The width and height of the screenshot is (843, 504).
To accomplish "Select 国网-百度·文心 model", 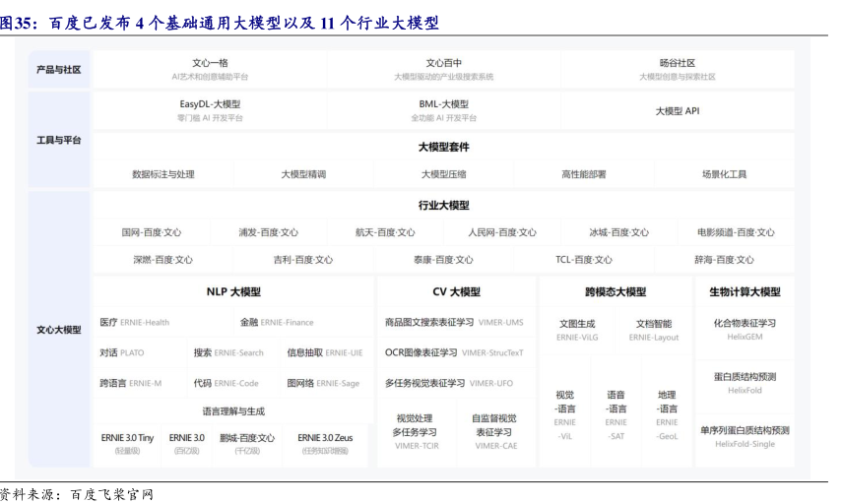I will click(x=152, y=232).
